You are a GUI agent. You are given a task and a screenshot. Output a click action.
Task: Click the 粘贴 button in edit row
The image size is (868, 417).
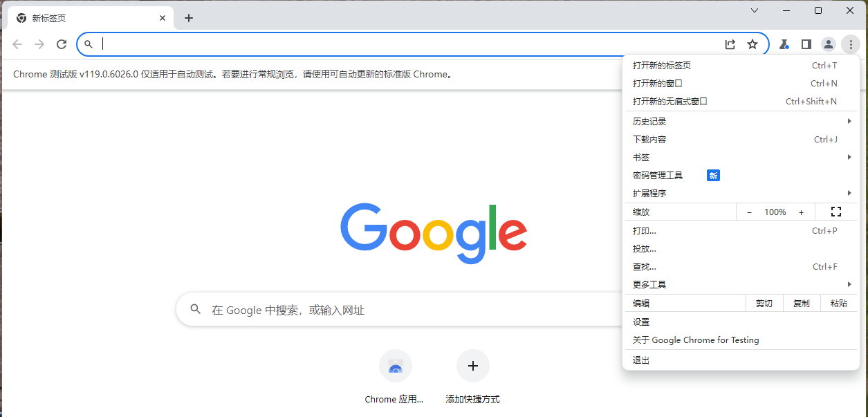[839, 304]
